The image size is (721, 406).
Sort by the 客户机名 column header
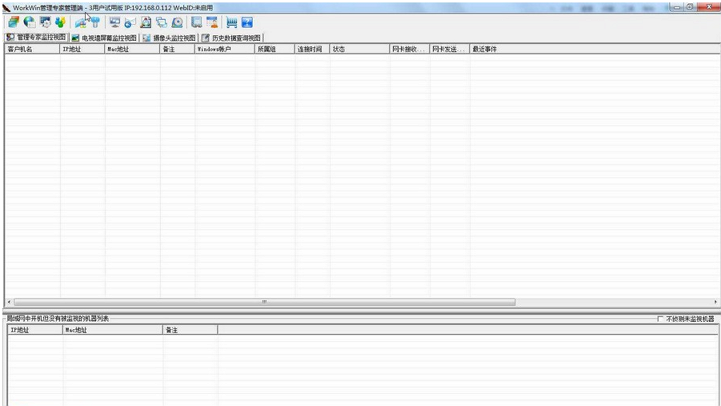32,49
